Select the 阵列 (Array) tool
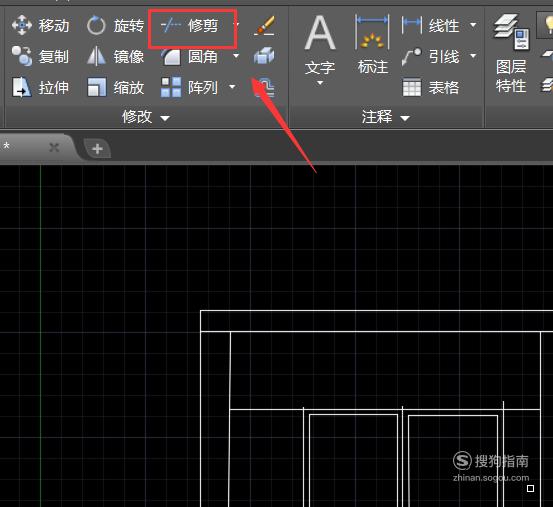The height and width of the screenshot is (507, 553). tap(190, 87)
